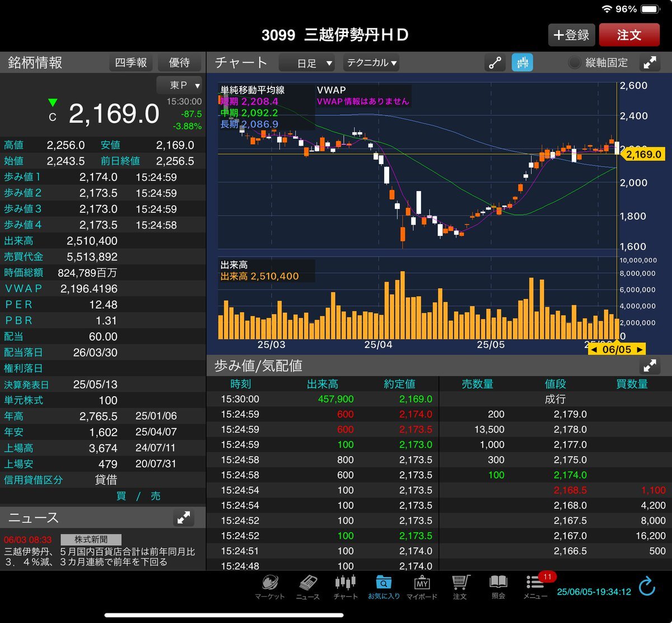Open the お気に入り favorites tab
Image resolution: width=672 pixels, height=623 pixels.
384,587
